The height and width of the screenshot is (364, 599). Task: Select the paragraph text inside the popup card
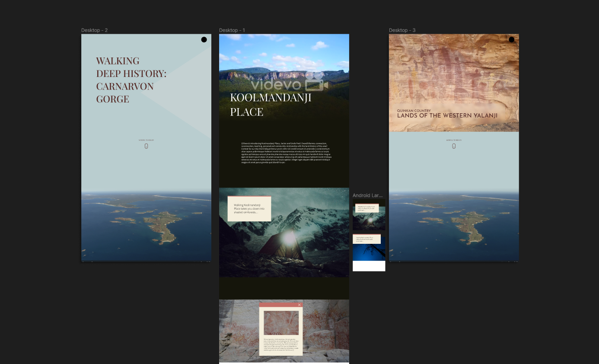coord(281,345)
